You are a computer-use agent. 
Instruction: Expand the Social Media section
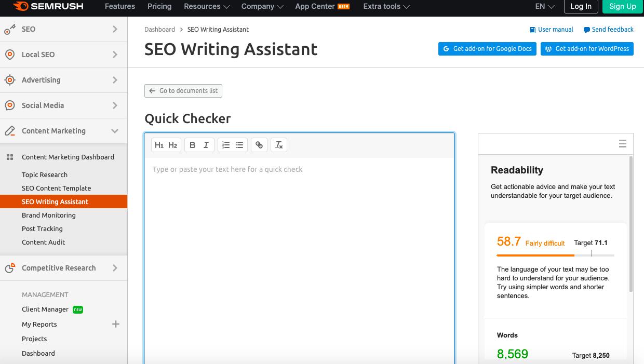pos(115,105)
